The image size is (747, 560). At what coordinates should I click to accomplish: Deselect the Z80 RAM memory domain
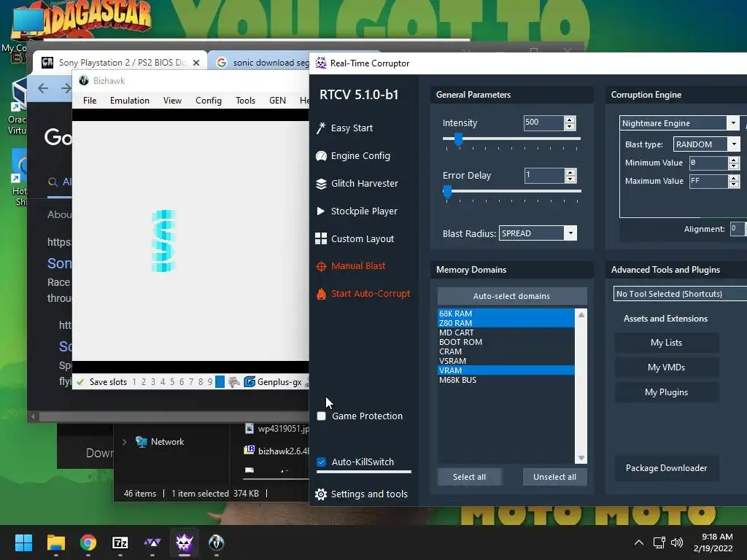pyautogui.click(x=506, y=323)
